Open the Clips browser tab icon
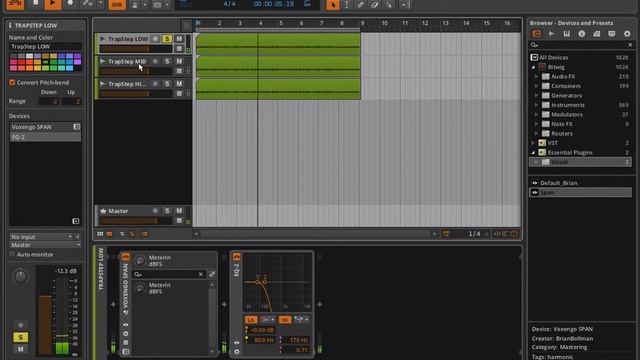 [597, 34]
